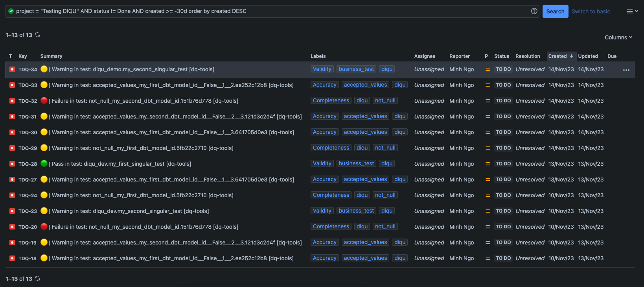This screenshot has width=644, height=287.
Task: Sort results by the Summary column header
Action: 51,56
